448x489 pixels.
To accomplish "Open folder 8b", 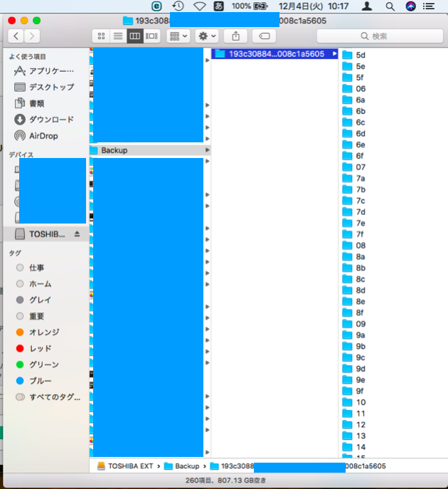I will (x=353, y=268).
